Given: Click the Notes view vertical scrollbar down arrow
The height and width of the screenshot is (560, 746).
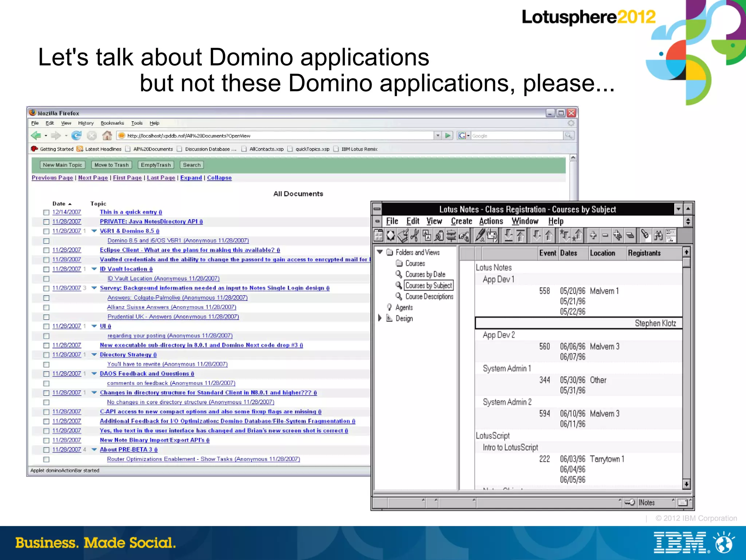Looking at the screenshot, I should pos(686,484).
